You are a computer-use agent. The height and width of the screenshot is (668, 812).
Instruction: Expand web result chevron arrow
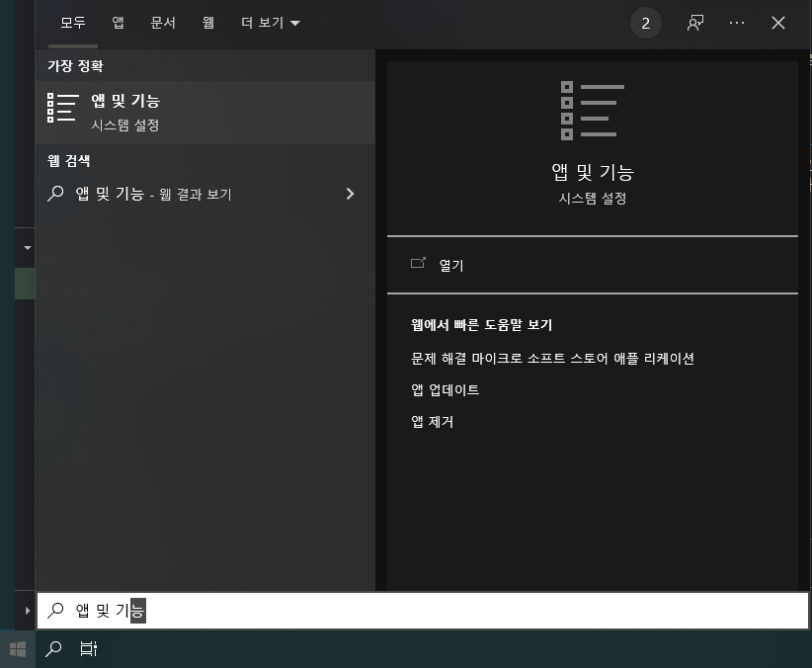[350, 194]
